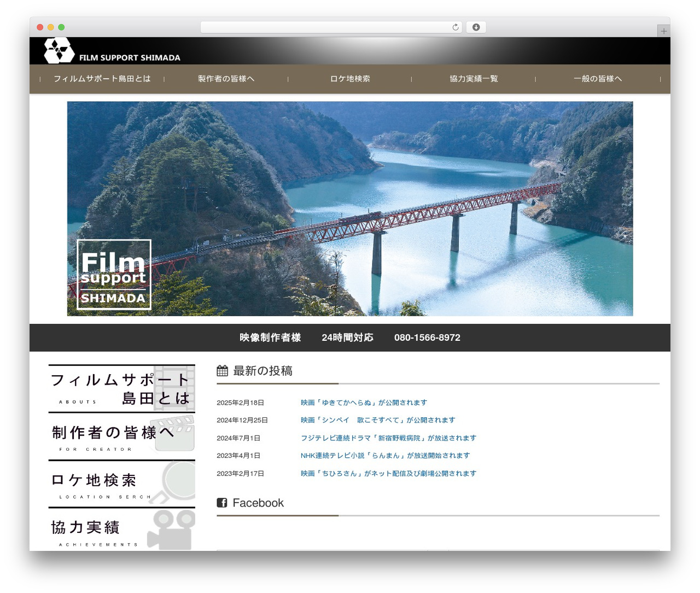Click the date 2025年2月18日

(240, 403)
